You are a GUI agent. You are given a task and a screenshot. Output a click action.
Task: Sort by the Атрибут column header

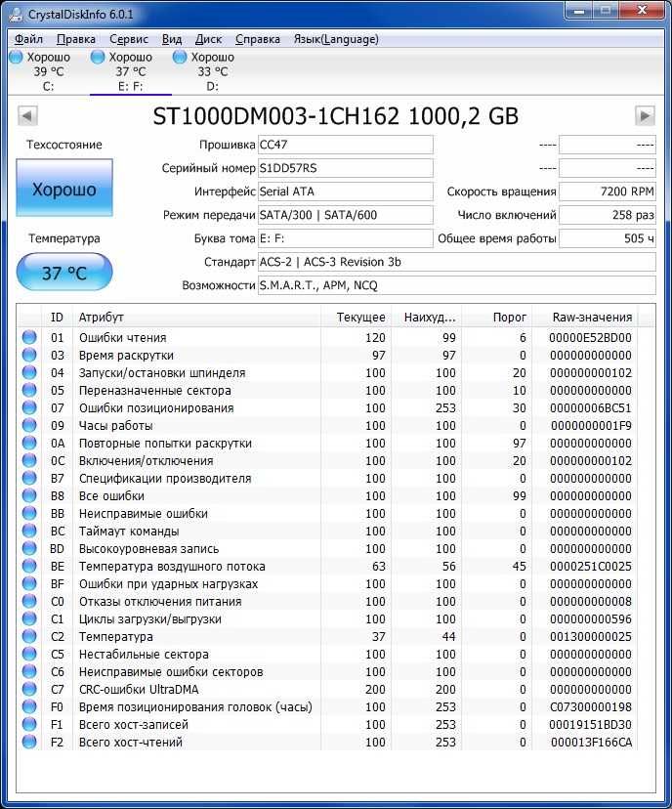pyautogui.click(x=196, y=318)
